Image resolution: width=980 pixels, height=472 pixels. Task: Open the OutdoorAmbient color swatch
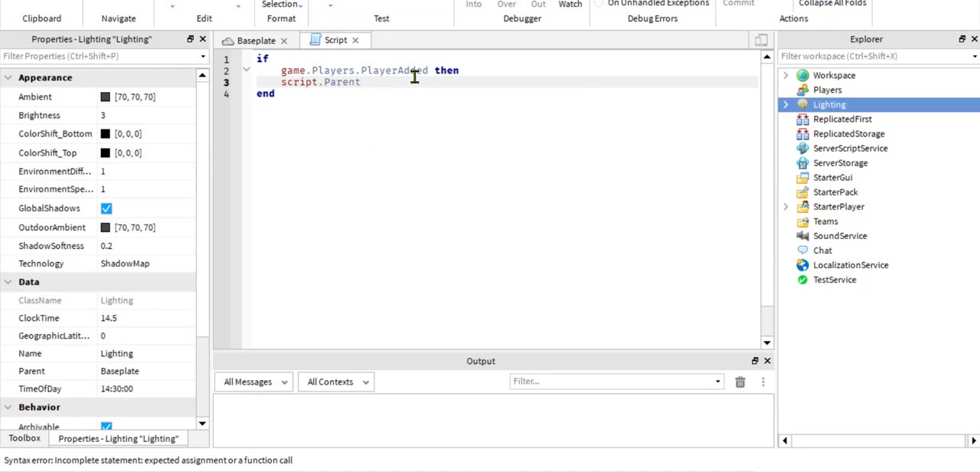[x=105, y=228]
